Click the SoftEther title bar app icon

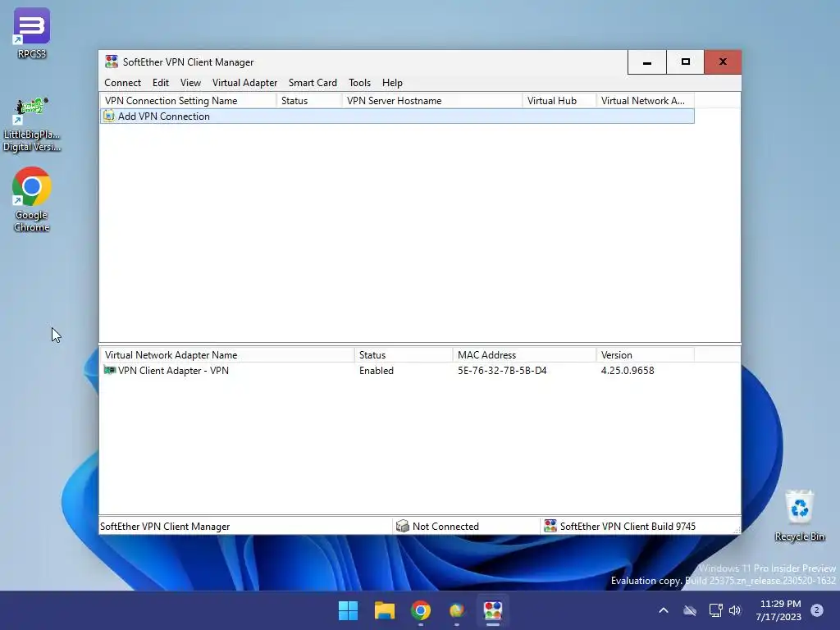(x=112, y=62)
